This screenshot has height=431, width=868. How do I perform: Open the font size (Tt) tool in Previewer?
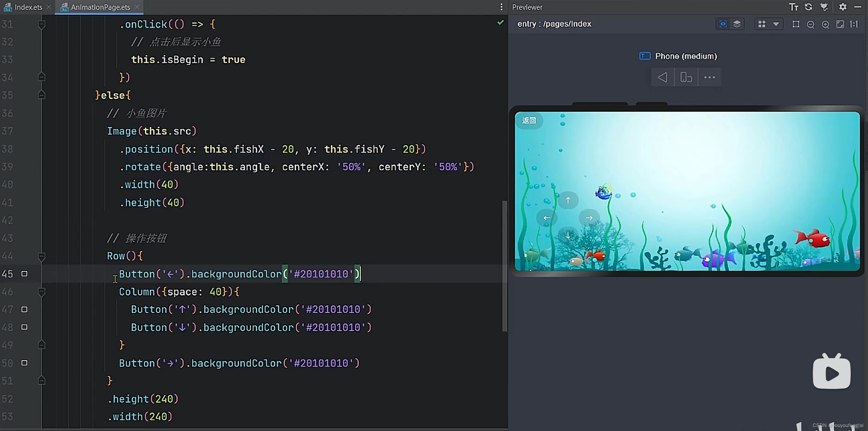point(794,7)
